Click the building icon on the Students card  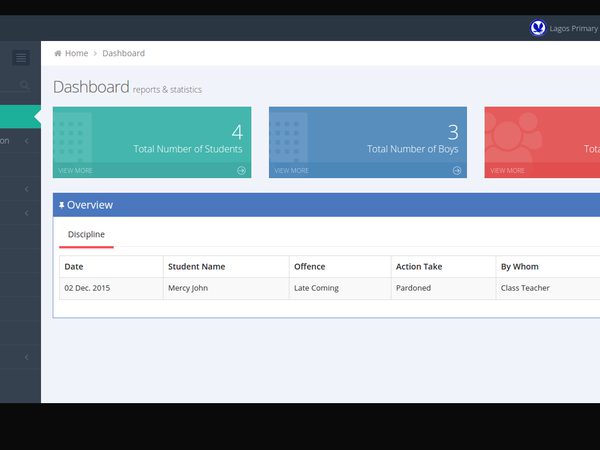[x=72, y=138]
